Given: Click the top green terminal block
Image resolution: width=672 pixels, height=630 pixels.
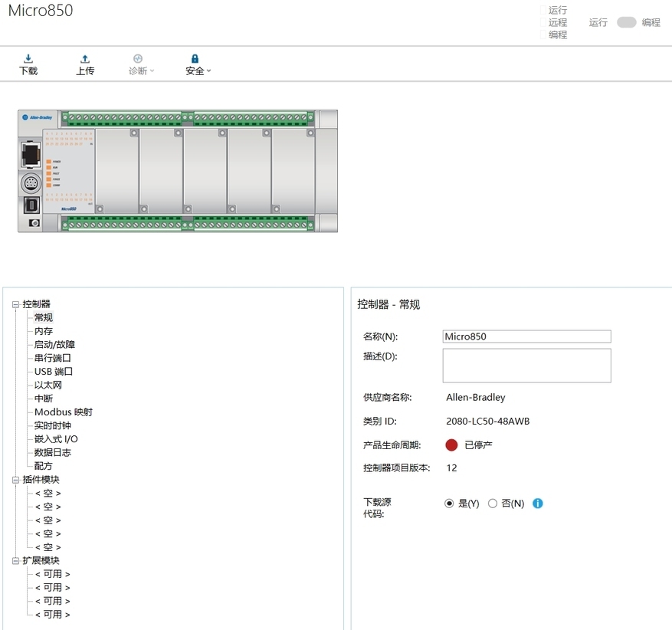Looking at the screenshot, I should tap(188, 118).
